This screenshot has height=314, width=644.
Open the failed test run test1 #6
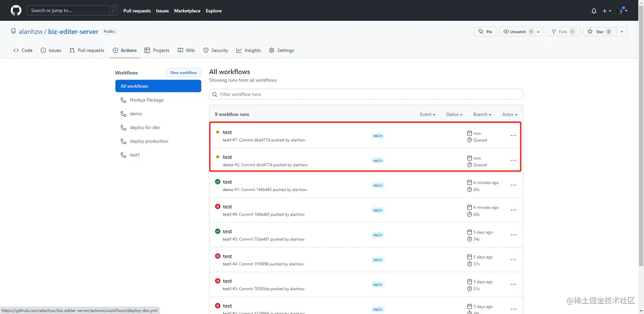click(227, 207)
